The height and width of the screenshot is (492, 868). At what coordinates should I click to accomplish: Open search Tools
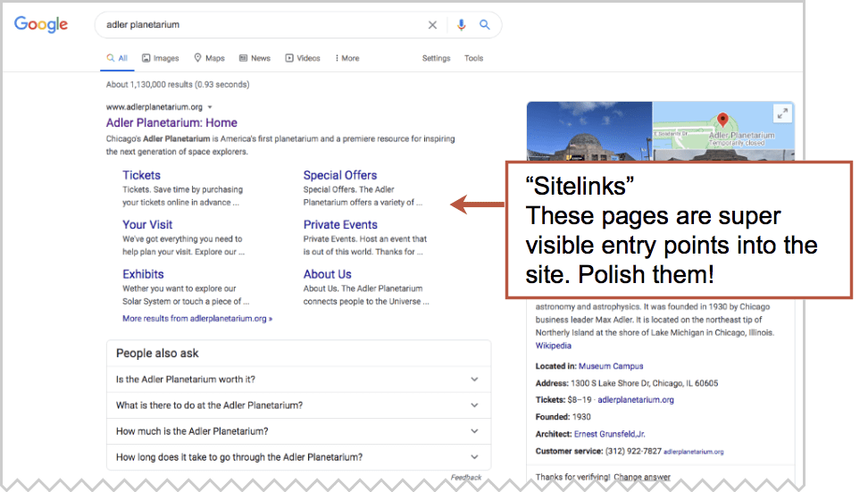[474, 58]
